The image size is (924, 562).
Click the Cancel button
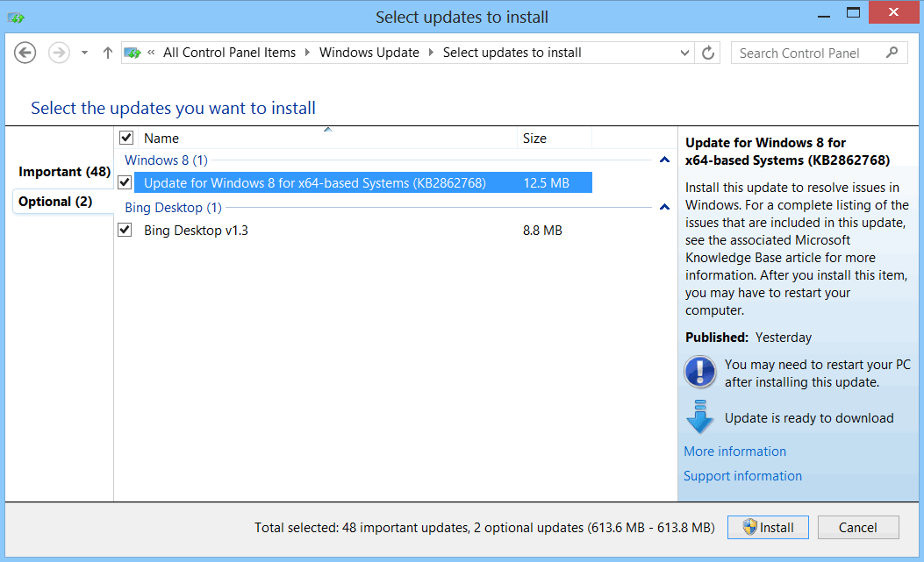858,527
